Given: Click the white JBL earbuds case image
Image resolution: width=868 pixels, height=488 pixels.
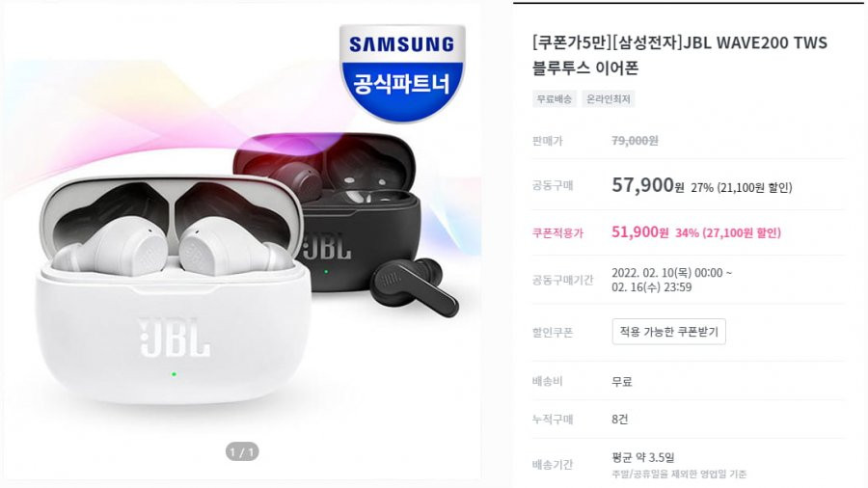Looking at the screenshot, I should 173,290.
